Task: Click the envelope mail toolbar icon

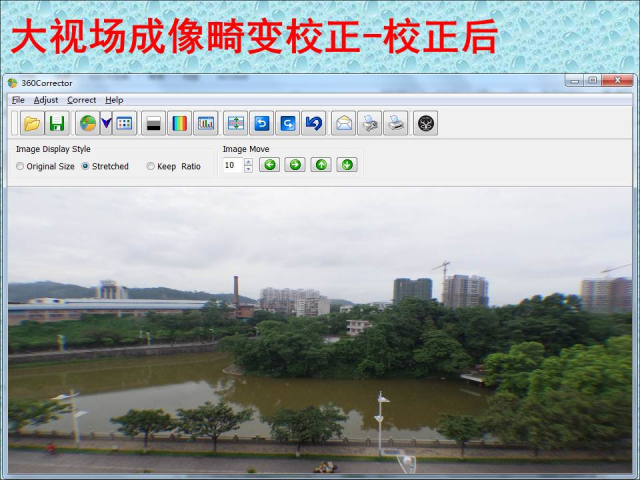Action: (x=343, y=123)
